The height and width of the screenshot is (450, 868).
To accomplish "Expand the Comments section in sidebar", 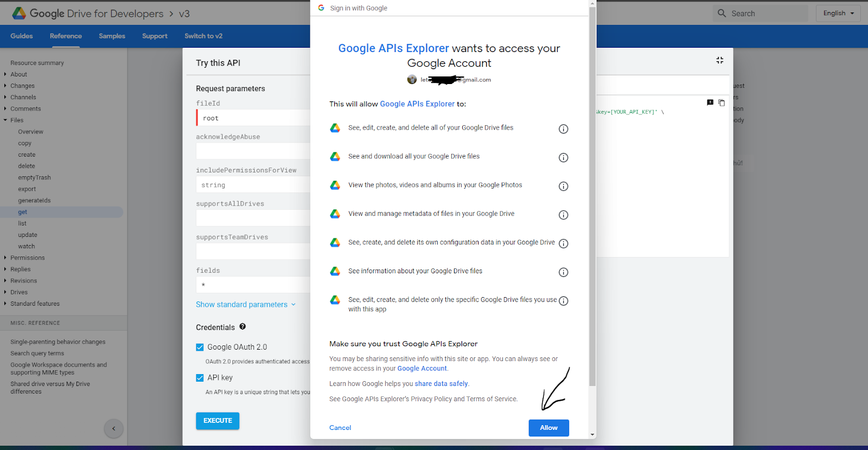I will (x=5, y=108).
